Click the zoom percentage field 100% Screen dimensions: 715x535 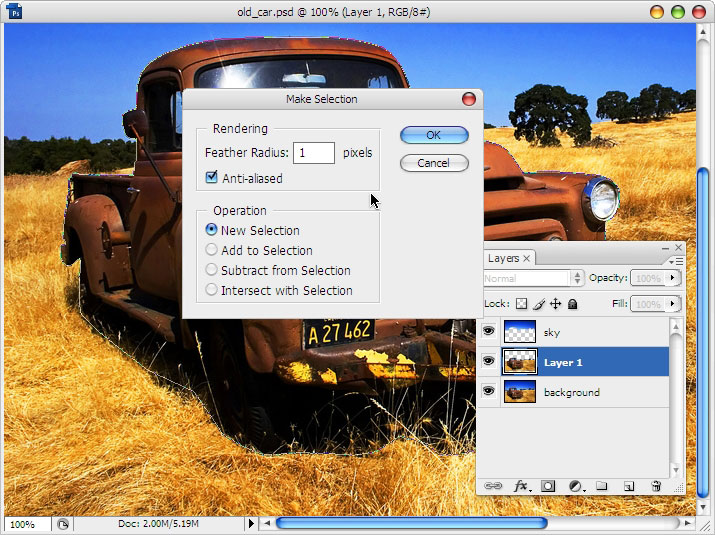(x=26, y=524)
